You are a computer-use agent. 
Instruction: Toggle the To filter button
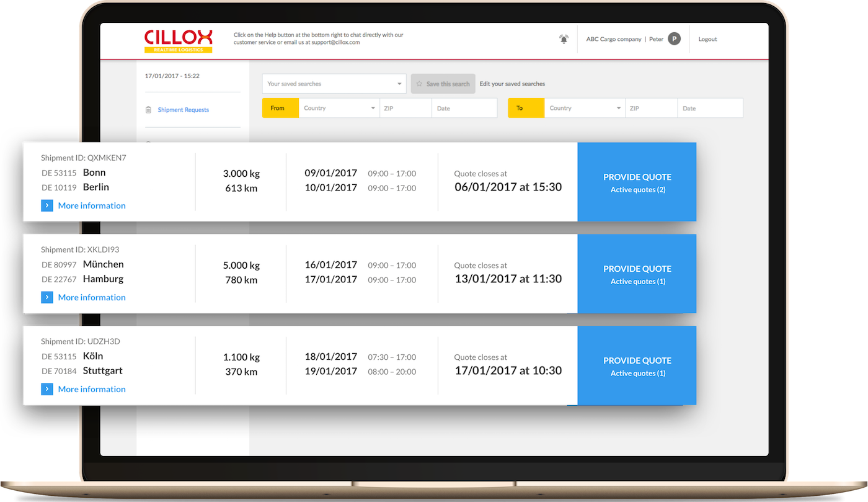[x=527, y=107]
